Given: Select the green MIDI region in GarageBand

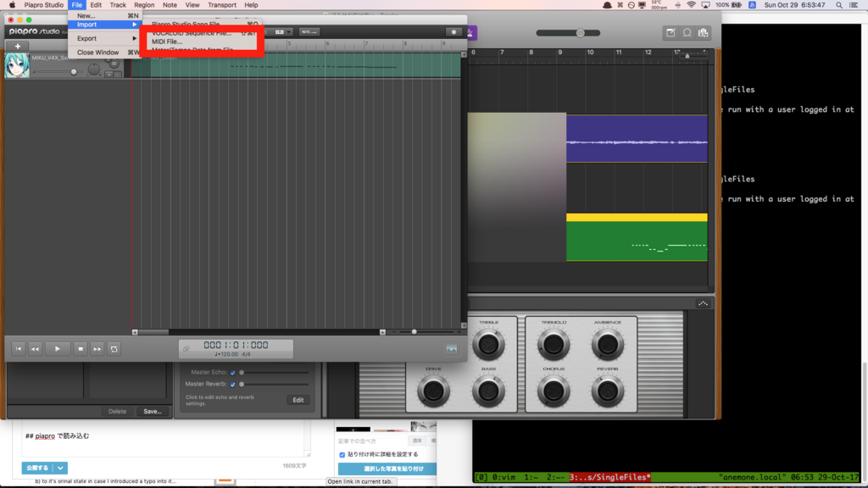Looking at the screenshot, I should [x=637, y=237].
